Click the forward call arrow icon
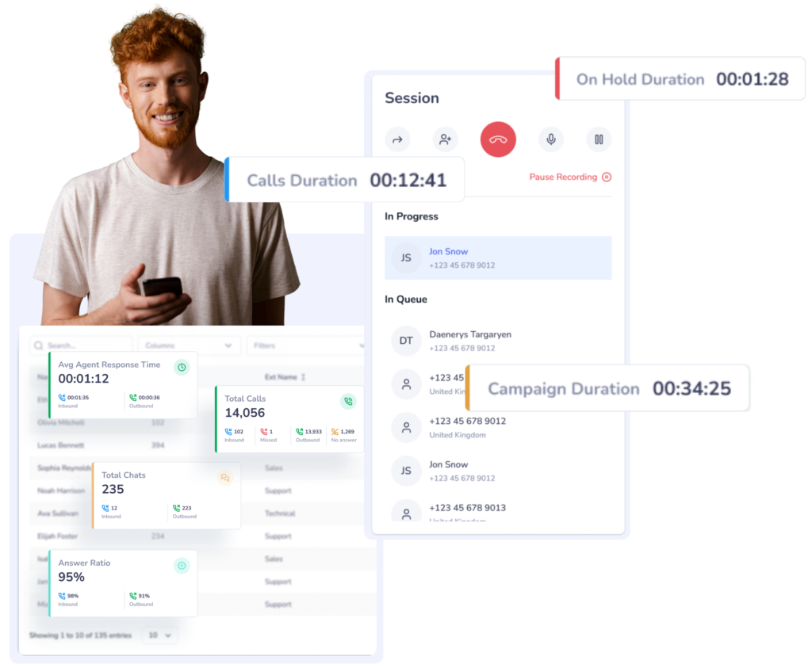This screenshot has width=812, height=668. click(x=397, y=139)
